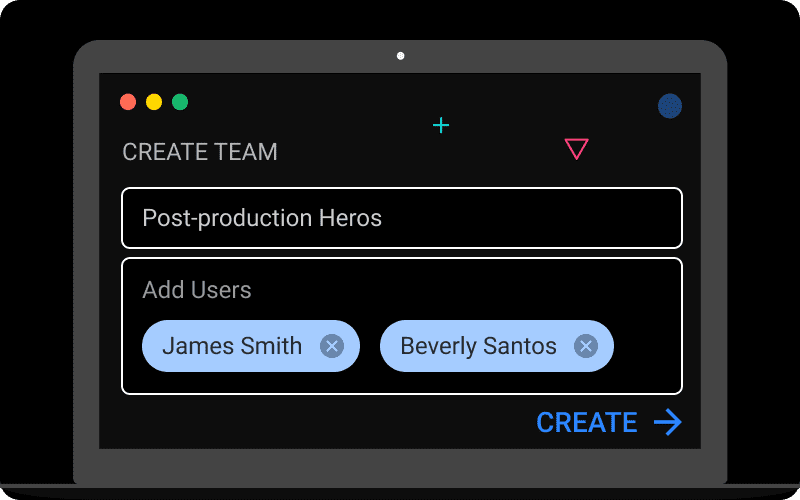Click the red close window dot

point(128,102)
